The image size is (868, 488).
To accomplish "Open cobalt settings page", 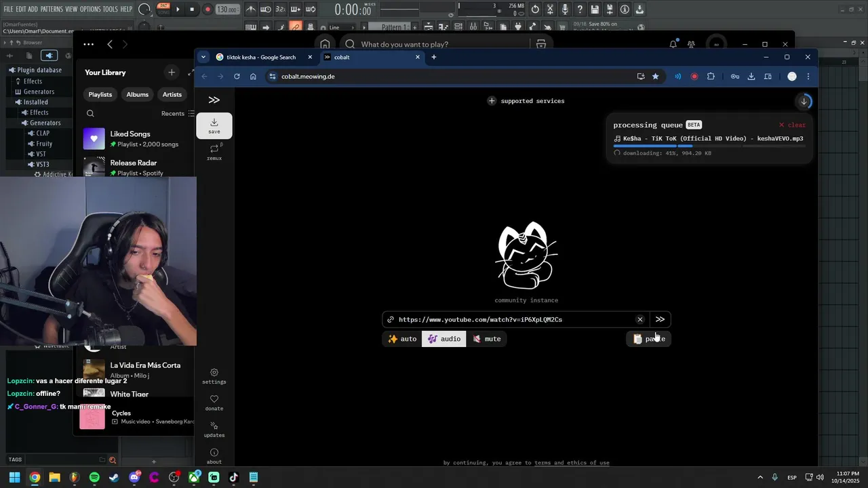I will [x=214, y=376].
